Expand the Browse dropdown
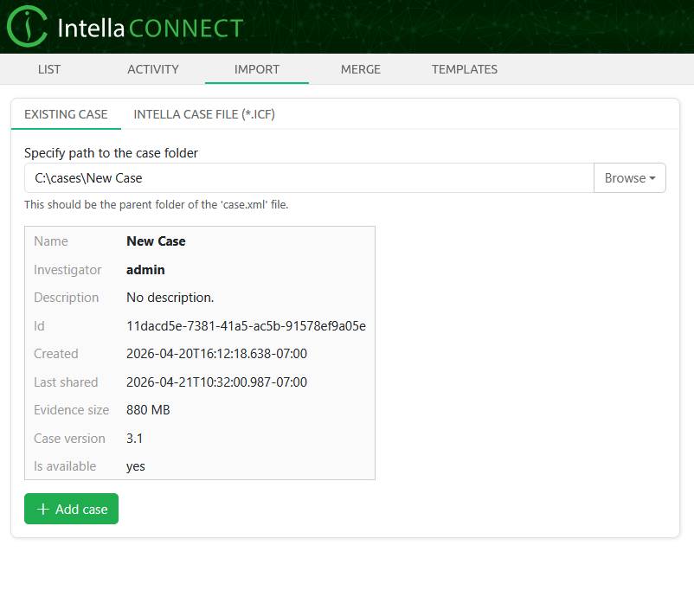This screenshot has width=694, height=616. [629, 178]
